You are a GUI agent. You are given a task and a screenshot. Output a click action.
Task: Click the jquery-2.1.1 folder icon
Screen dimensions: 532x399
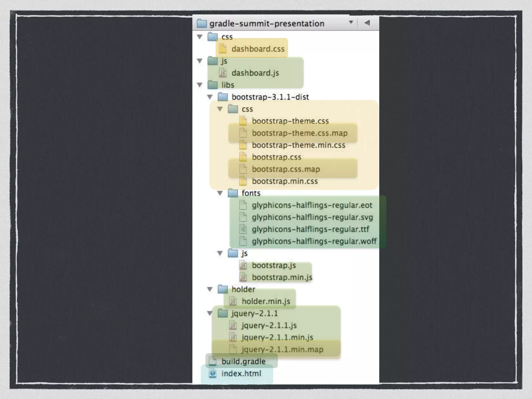223,313
